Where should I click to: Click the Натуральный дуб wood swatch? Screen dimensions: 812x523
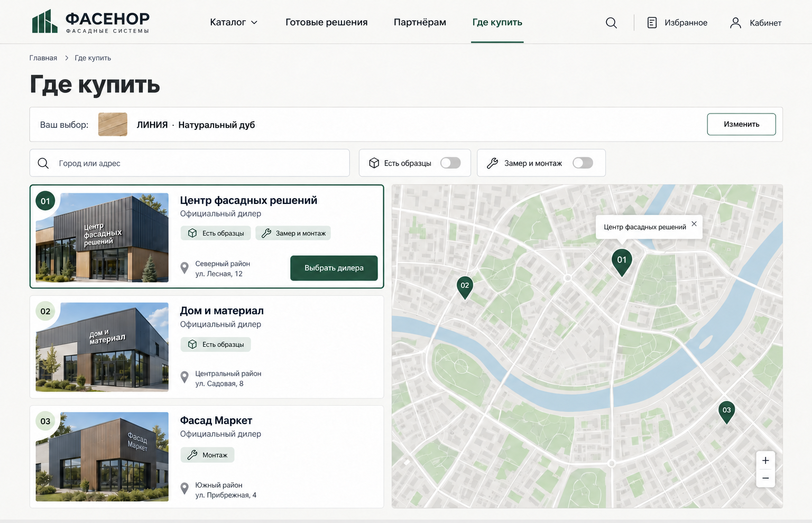coord(113,125)
